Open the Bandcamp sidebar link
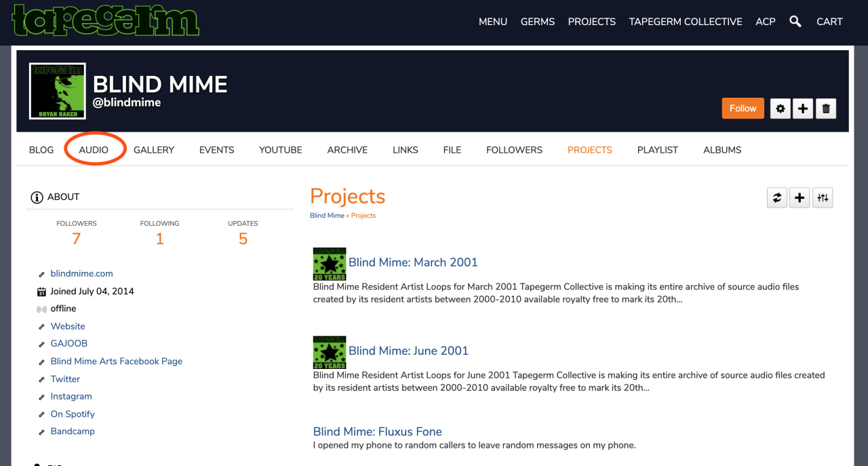Viewport: 868px width, 466px height. tap(73, 431)
